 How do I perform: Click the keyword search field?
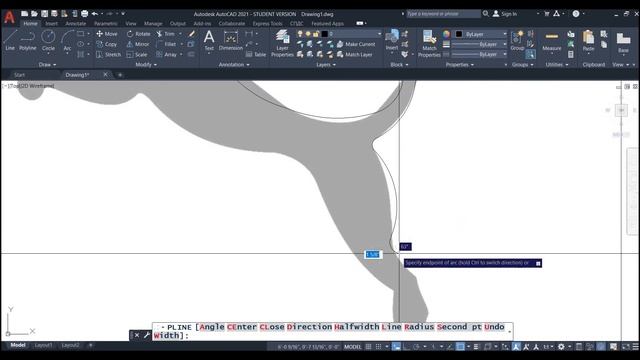click(x=443, y=14)
